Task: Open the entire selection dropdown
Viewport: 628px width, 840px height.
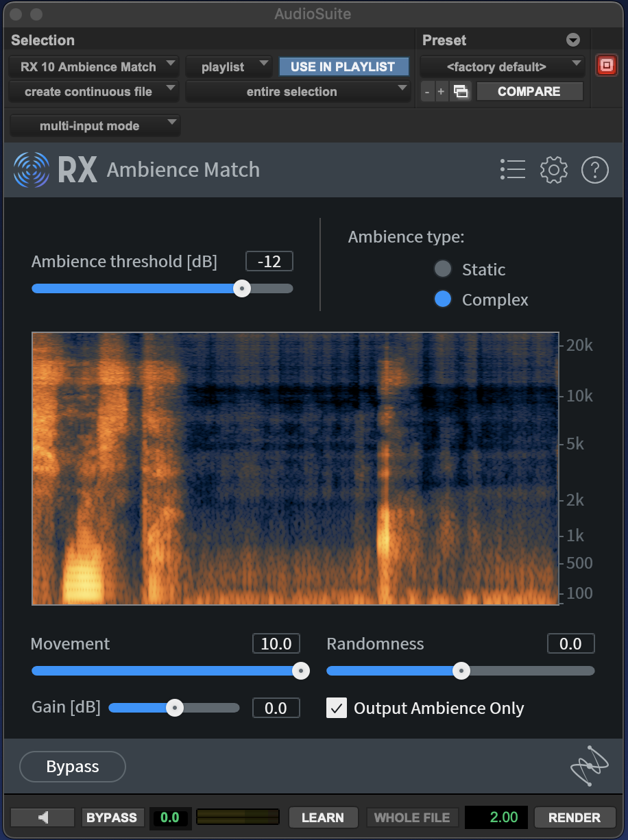Action: click(298, 91)
